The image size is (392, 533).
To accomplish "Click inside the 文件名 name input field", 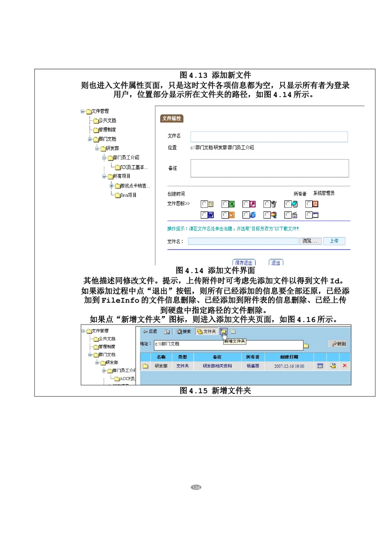I will (x=269, y=137).
